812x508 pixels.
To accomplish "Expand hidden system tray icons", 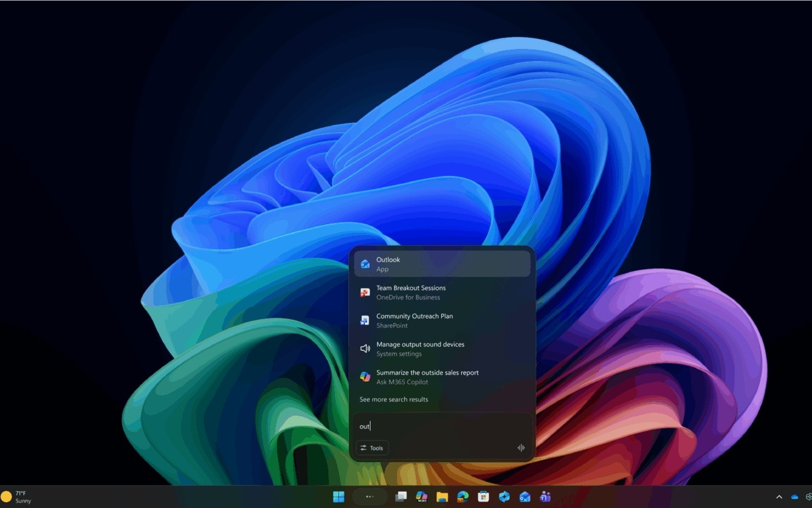I will click(779, 497).
